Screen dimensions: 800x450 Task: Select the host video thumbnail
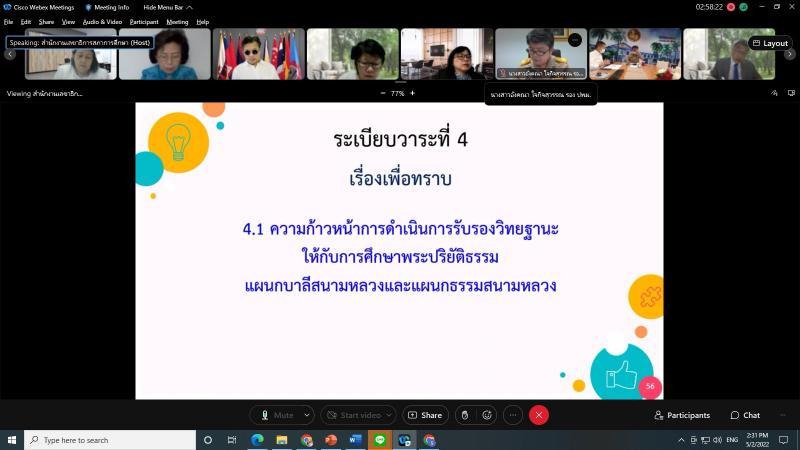point(71,54)
